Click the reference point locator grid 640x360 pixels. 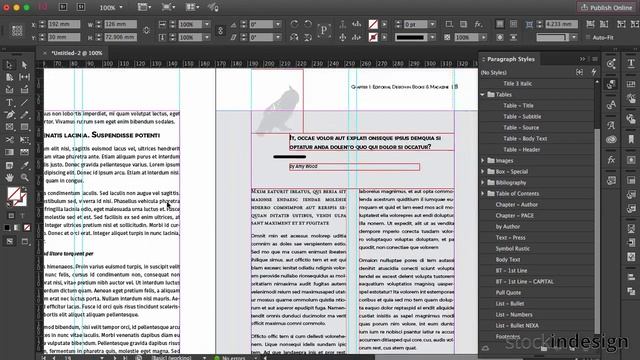click(17, 31)
